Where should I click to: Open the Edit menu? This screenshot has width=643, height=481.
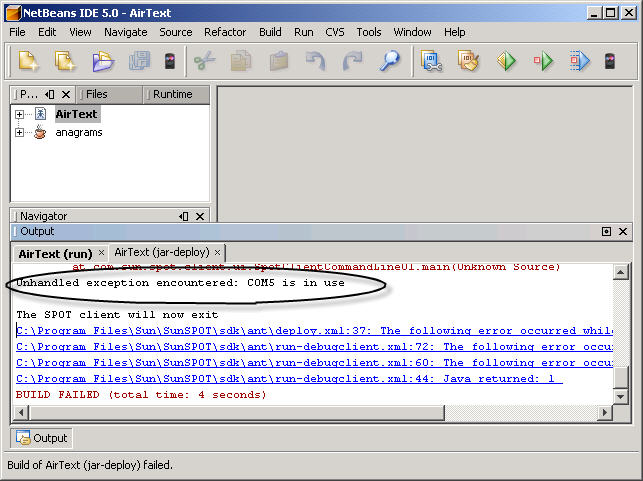pyautogui.click(x=47, y=32)
